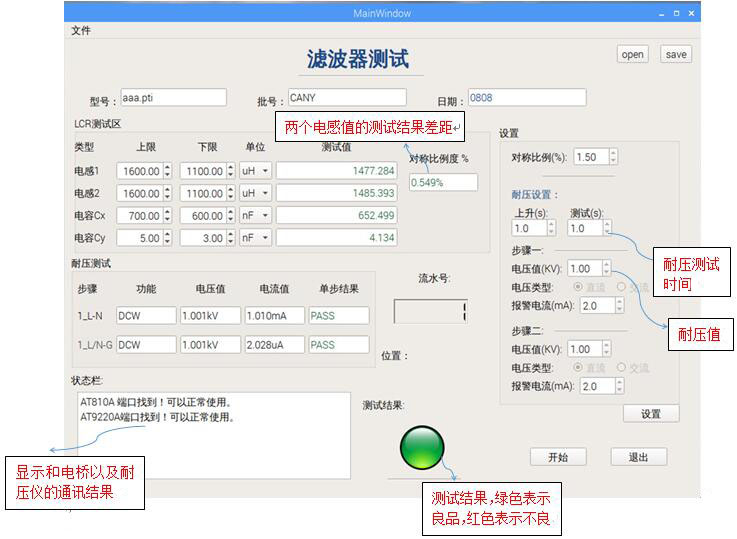Click the open button
This screenshot has width=737, height=539.
point(632,55)
